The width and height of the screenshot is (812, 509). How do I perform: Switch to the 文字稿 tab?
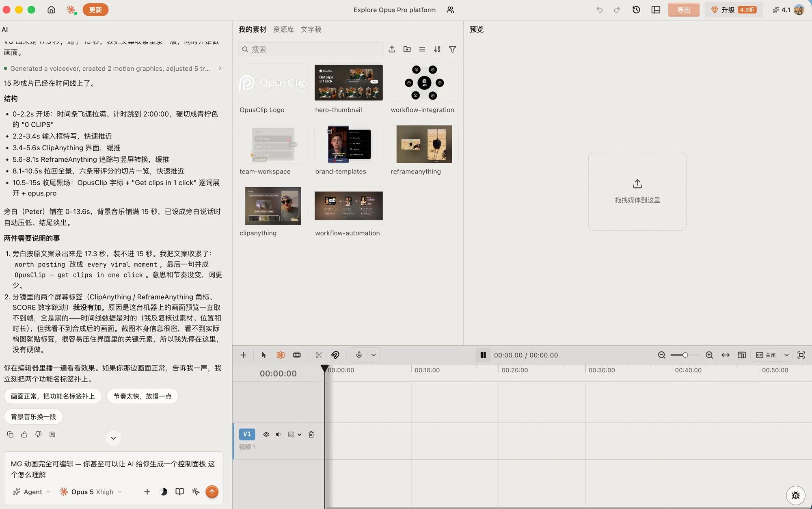tap(311, 29)
